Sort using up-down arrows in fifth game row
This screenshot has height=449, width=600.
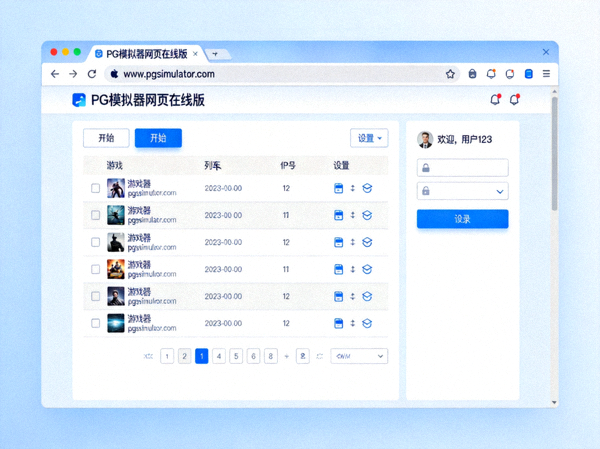(352, 296)
